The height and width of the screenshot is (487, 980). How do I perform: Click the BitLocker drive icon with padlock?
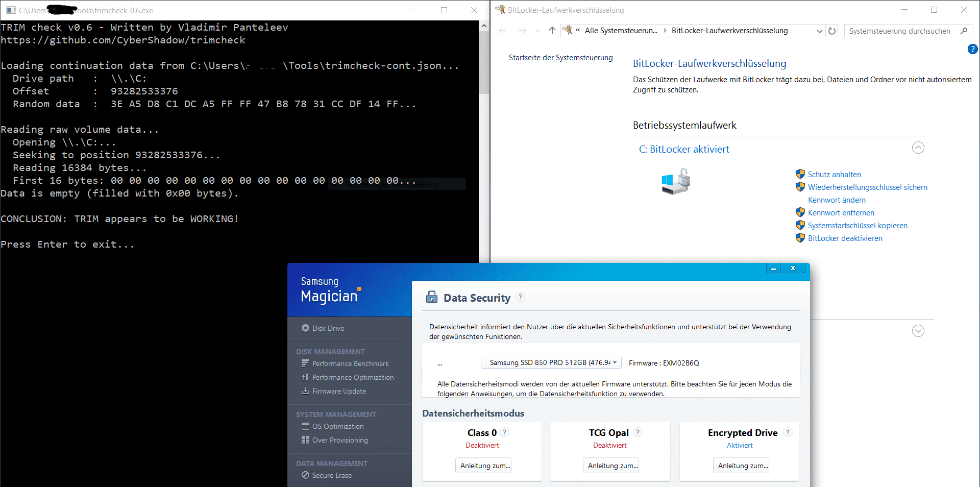(676, 182)
